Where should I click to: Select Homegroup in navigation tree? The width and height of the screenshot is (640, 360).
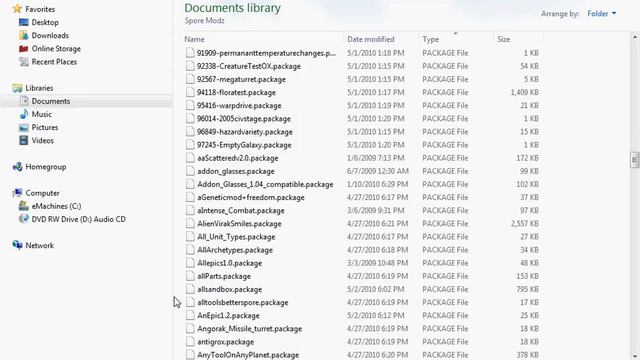[x=46, y=167]
